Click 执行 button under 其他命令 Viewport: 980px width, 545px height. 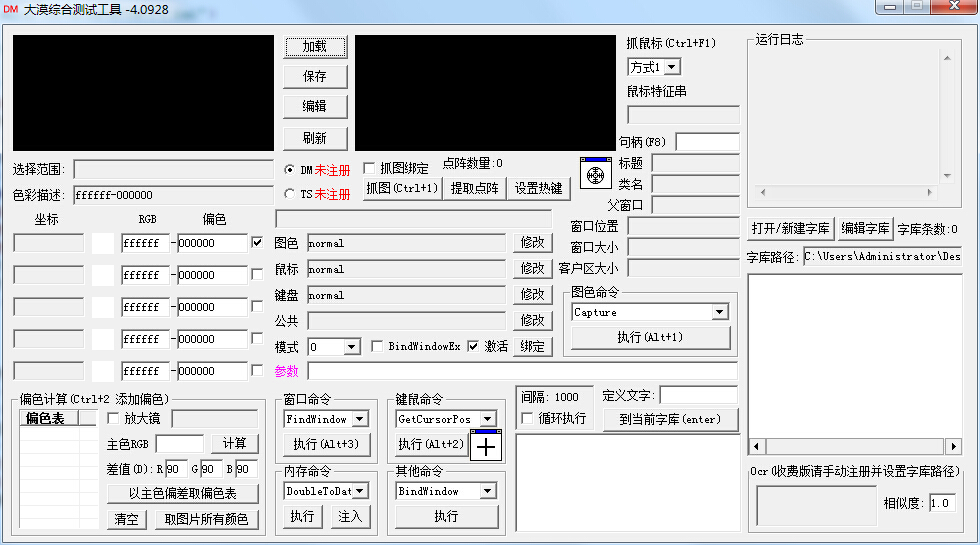pyautogui.click(x=447, y=516)
